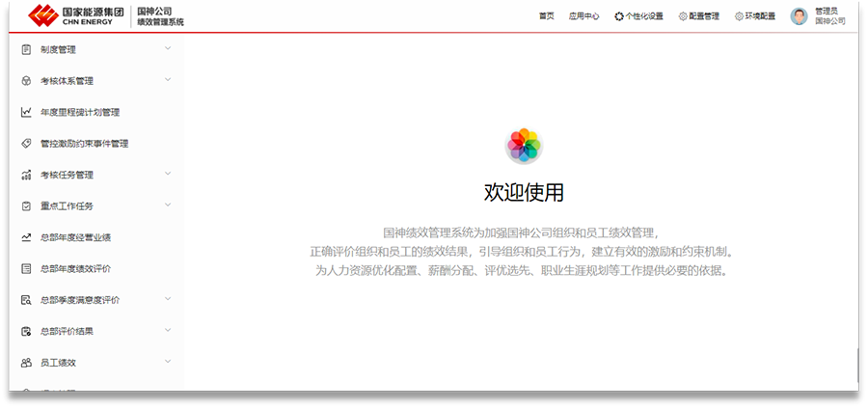The width and height of the screenshot is (868, 409).
Task: Click the 年度里程碑计划管理 chart icon
Action: point(26,112)
